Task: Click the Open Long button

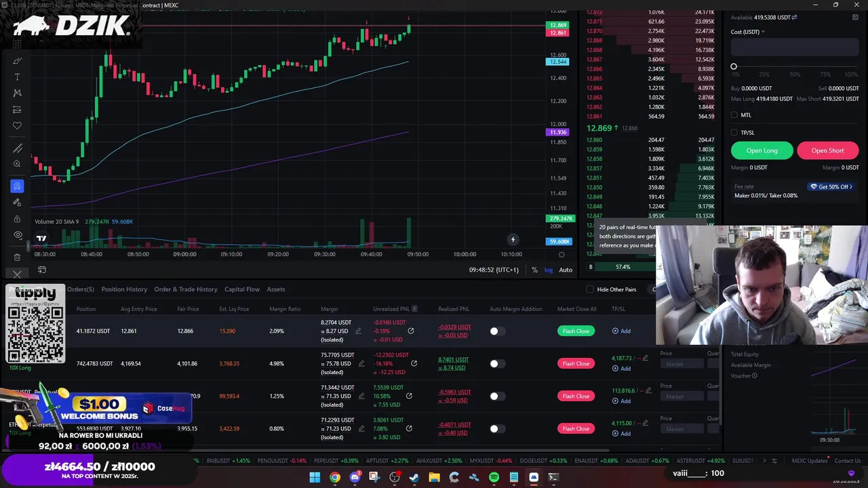Action: [x=762, y=150]
